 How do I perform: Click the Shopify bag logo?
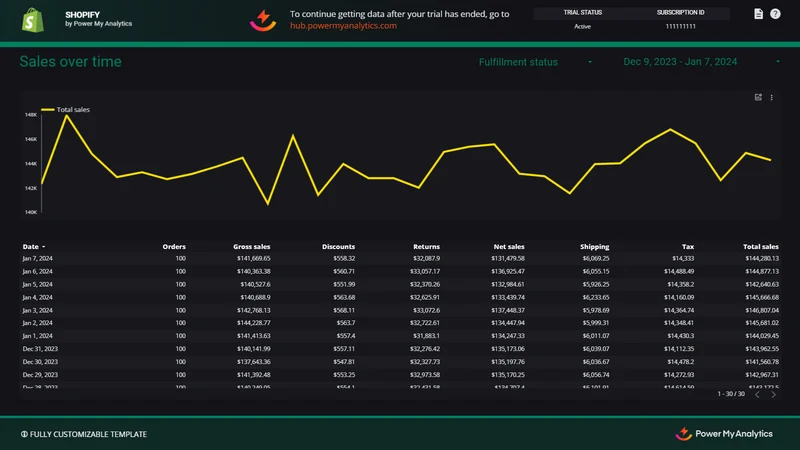(33, 20)
